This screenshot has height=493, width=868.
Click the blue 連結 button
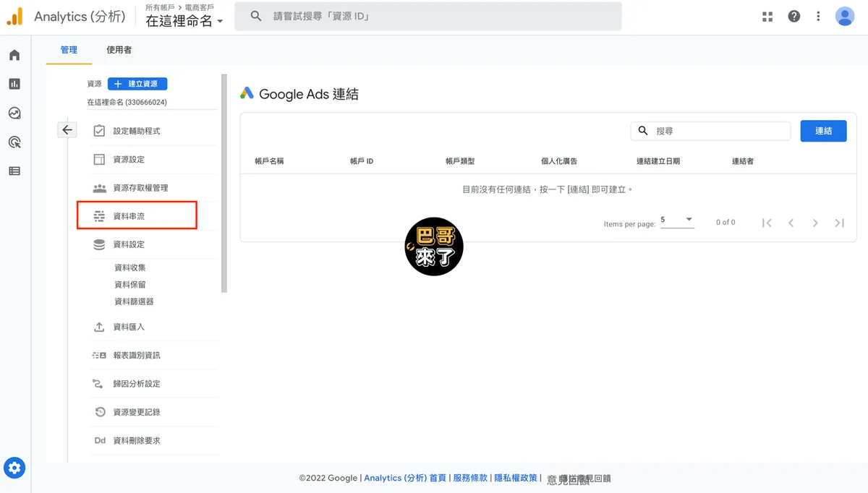point(823,131)
